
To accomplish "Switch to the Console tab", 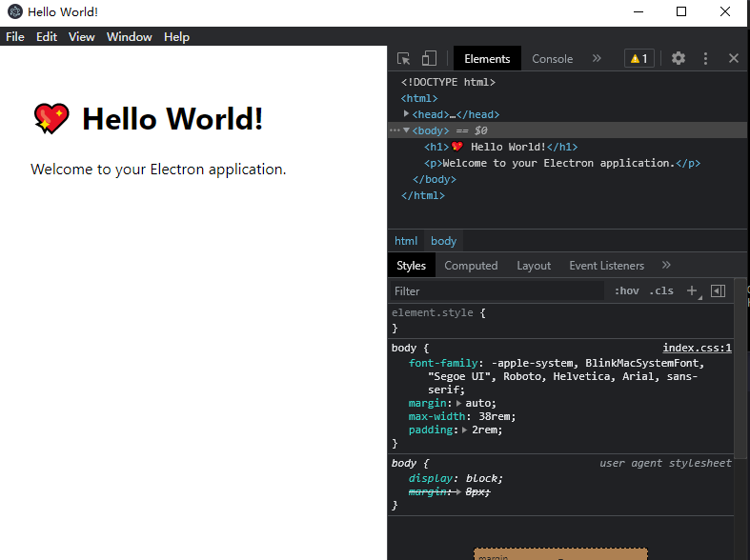I will point(552,59).
